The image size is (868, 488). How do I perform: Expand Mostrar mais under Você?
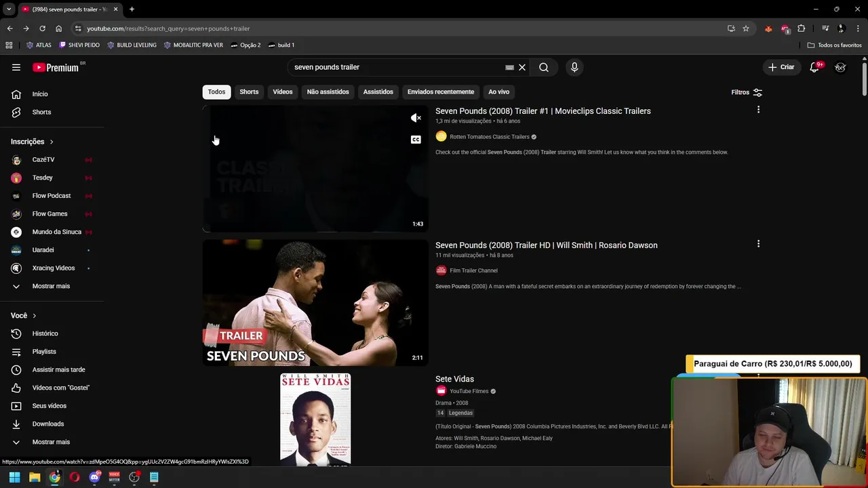click(x=52, y=442)
